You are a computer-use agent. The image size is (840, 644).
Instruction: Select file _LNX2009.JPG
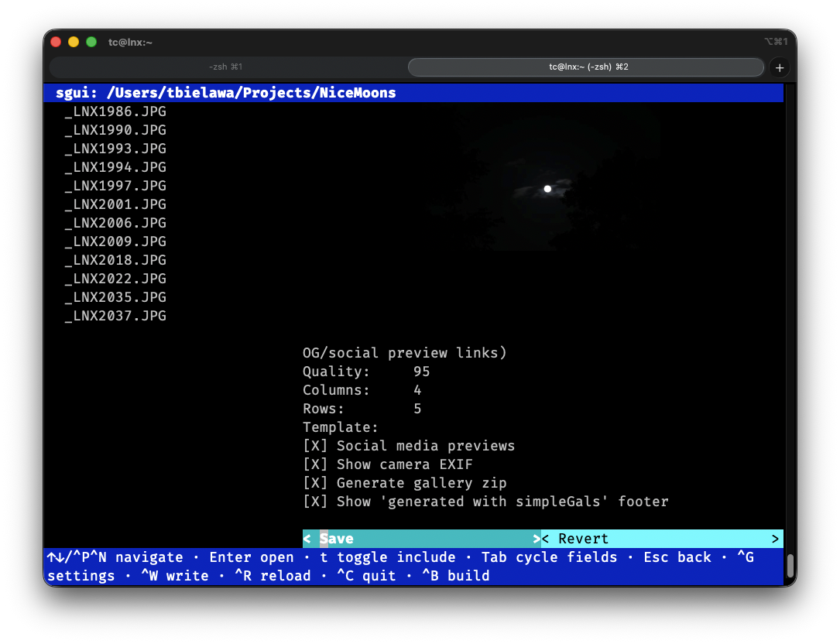click(x=115, y=241)
